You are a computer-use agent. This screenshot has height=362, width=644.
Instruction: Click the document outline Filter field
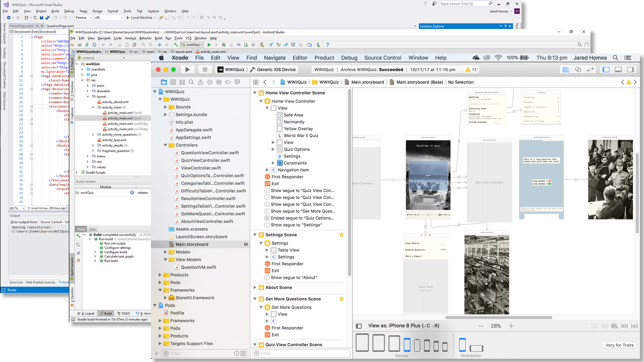coord(301,354)
